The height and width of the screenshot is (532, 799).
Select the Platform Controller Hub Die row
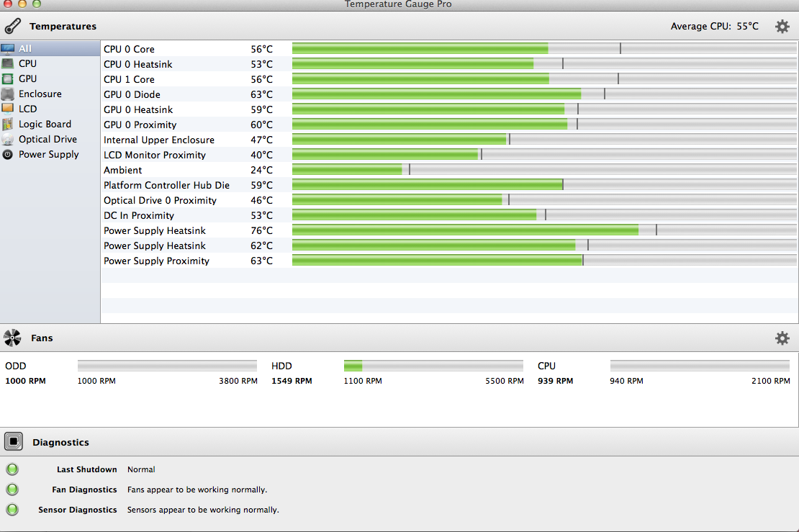pyautogui.click(x=449, y=185)
